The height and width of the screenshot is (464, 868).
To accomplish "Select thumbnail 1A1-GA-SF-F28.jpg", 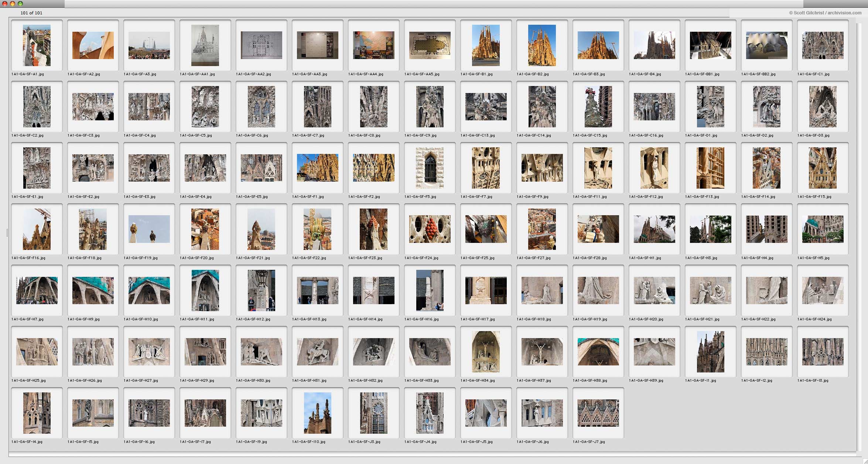I will point(598,229).
